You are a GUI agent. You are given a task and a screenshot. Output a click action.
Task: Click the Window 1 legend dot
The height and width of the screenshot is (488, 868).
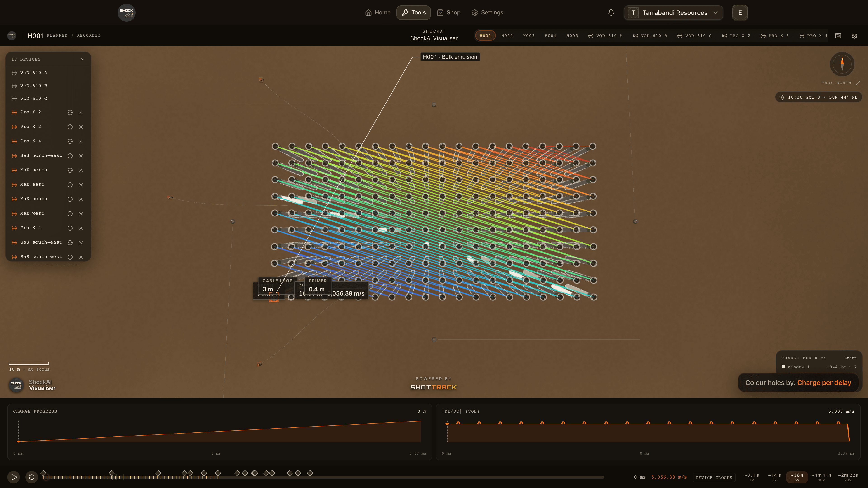(x=783, y=367)
